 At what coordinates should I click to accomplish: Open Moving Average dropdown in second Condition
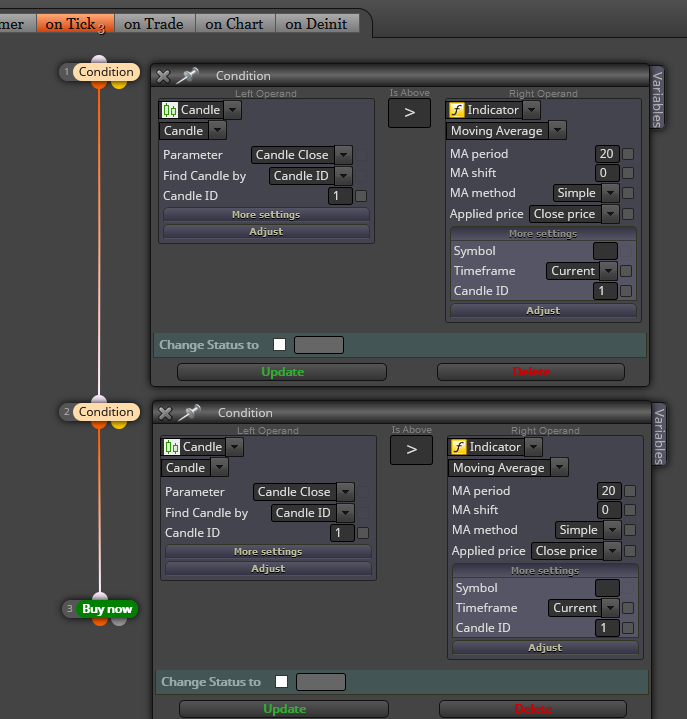coord(508,468)
